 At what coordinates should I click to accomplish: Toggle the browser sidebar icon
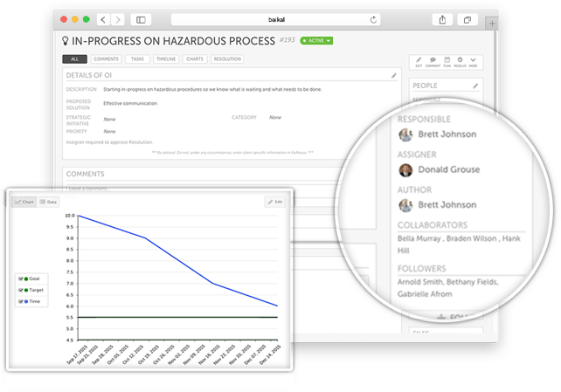[141, 20]
